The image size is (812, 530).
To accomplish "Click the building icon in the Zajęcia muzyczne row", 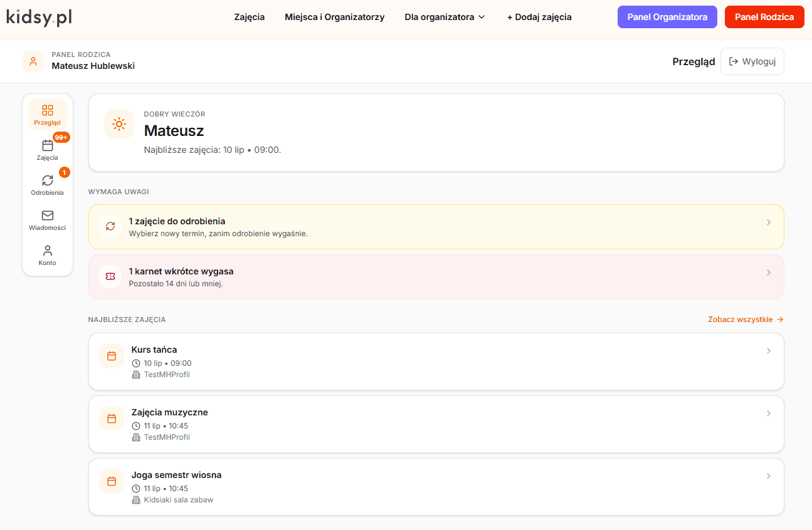I will (x=136, y=437).
